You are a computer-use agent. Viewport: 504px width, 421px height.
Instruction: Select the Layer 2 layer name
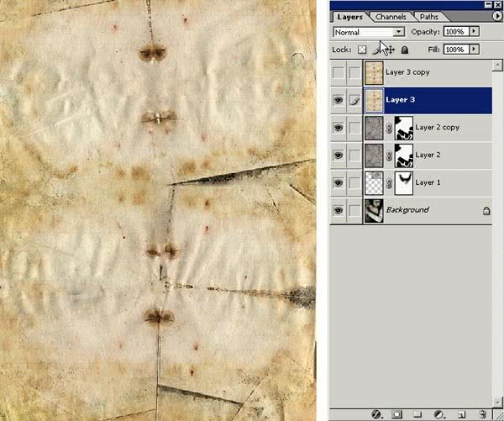[x=428, y=155]
